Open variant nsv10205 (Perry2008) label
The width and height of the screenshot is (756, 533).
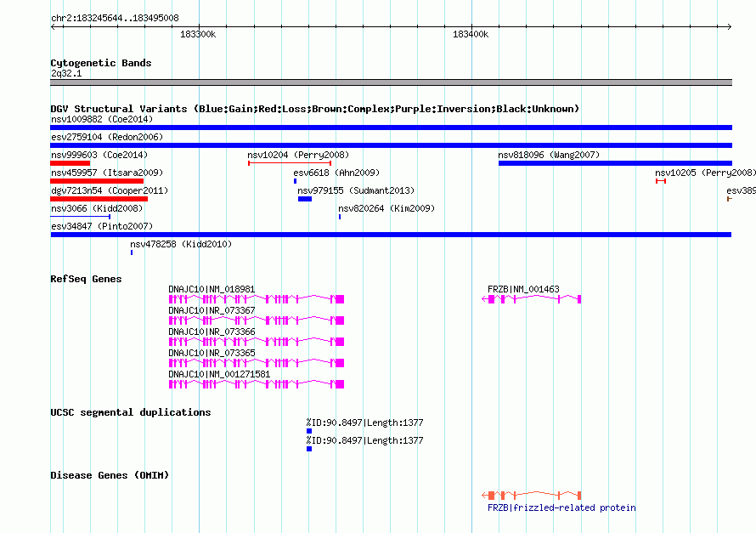pos(705,173)
